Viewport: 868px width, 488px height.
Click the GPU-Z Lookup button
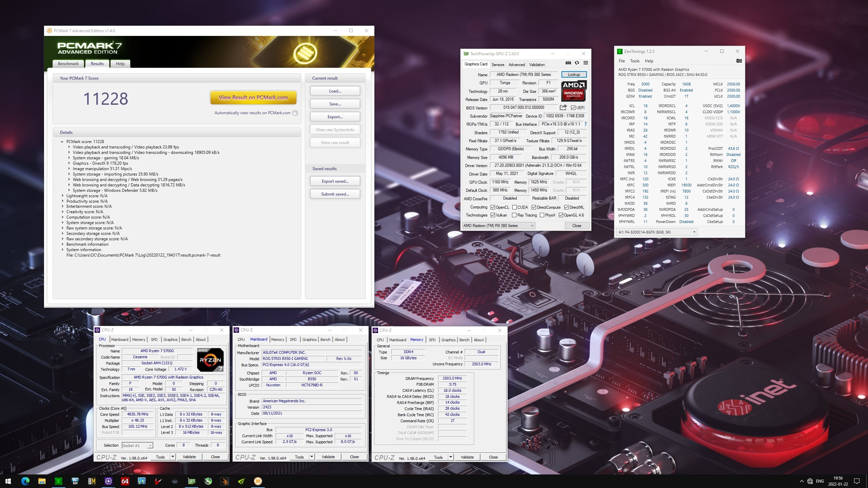pos(574,74)
